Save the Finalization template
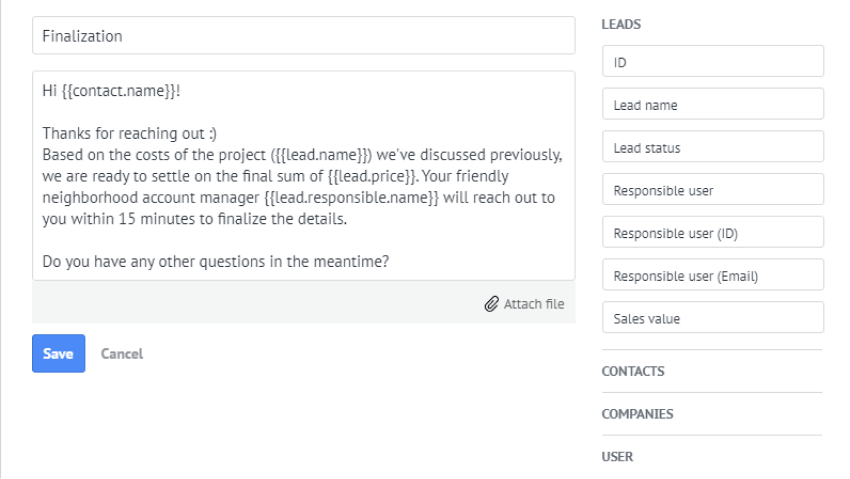 (58, 353)
